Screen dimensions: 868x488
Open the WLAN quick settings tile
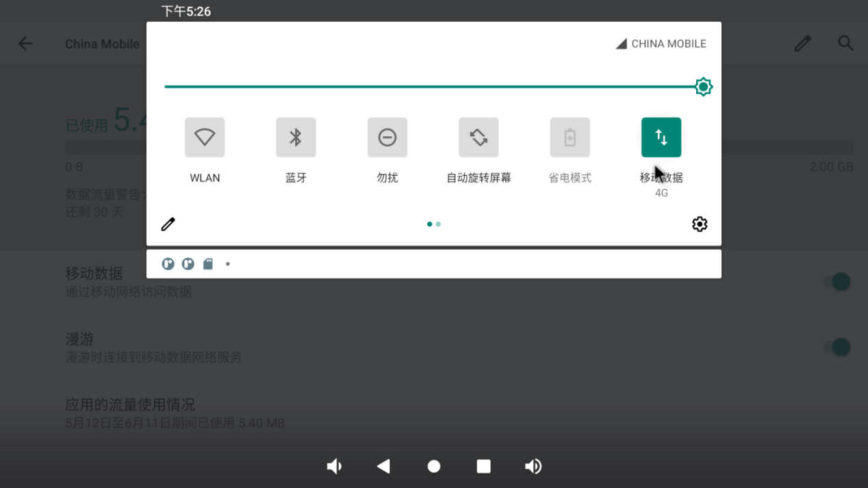[x=204, y=138]
